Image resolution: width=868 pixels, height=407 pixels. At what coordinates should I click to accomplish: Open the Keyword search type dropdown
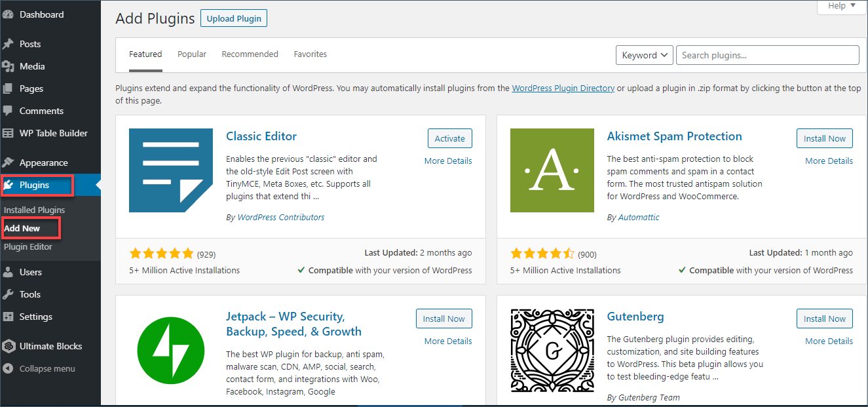(645, 55)
